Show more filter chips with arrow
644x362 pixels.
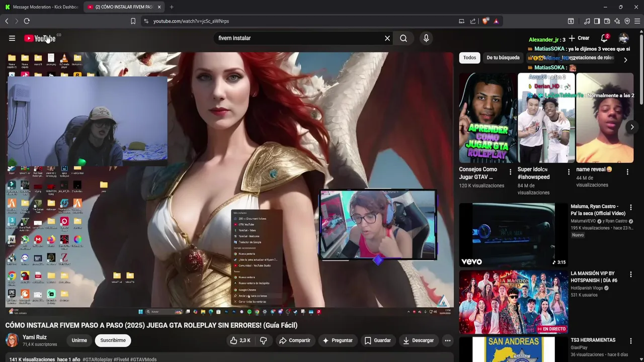tap(625, 60)
